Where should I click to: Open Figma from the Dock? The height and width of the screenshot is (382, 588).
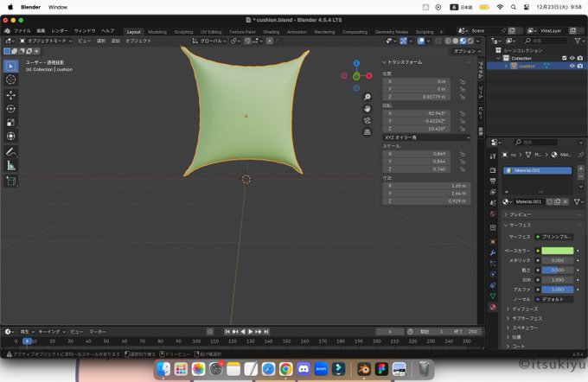point(381,369)
